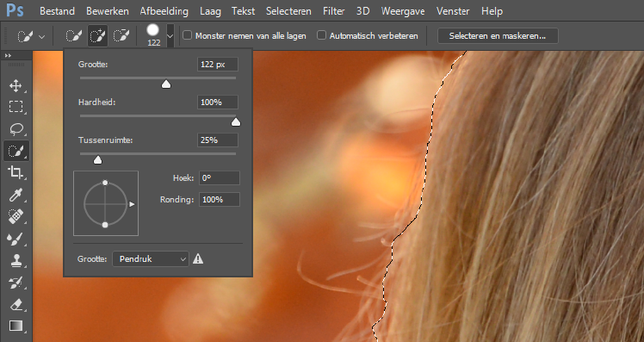Open the Help menu
This screenshot has width=644, height=342.
point(492,11)
